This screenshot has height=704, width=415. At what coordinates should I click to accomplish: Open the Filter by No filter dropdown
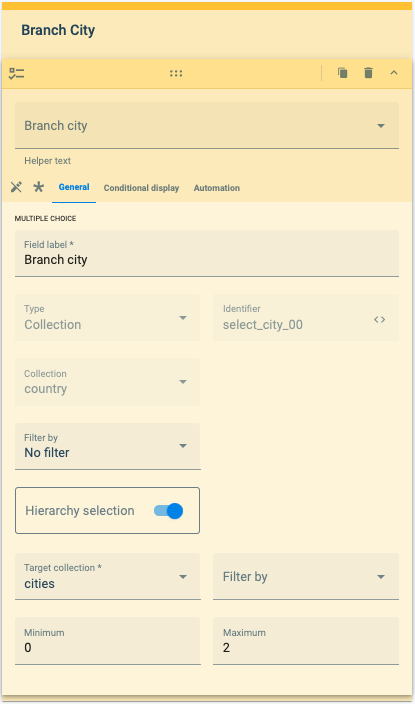pos(107,446)
